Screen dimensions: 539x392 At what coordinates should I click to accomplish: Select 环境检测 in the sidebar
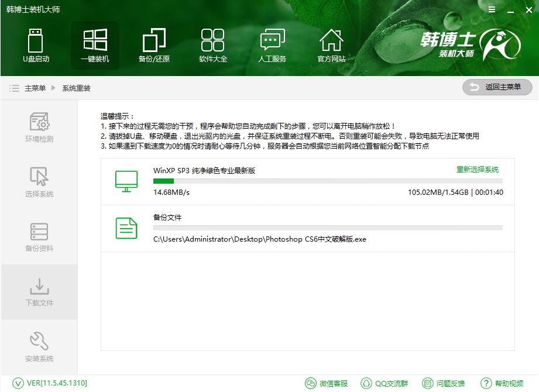coord(39,126)
